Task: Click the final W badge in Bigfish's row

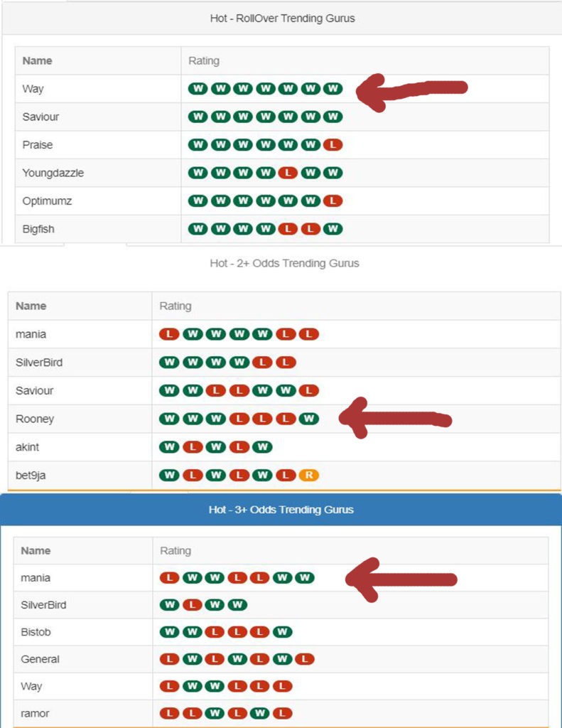Action: tap(333, 229)
